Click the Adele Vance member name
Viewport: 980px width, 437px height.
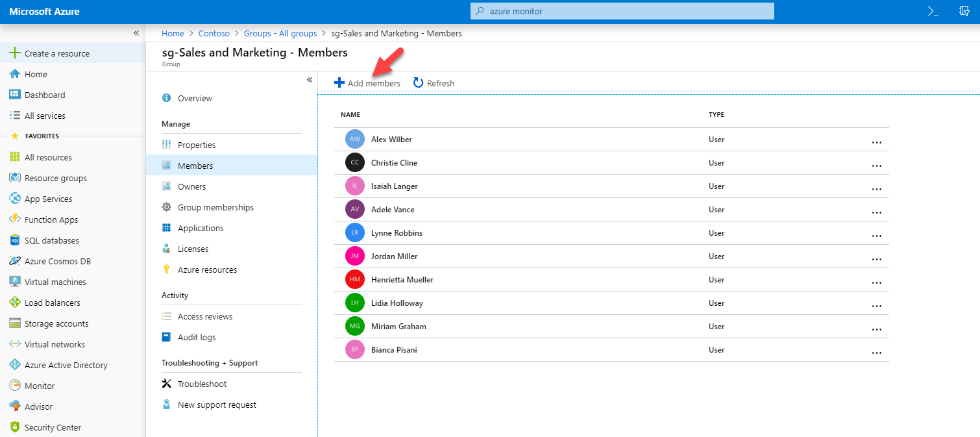(x=393, y=209)
